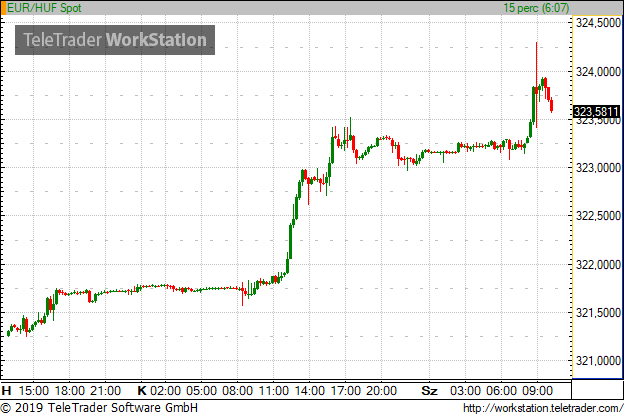624x417 pixels.
Task: Click the 14:00 time axis label
Action: coord(310,390)
